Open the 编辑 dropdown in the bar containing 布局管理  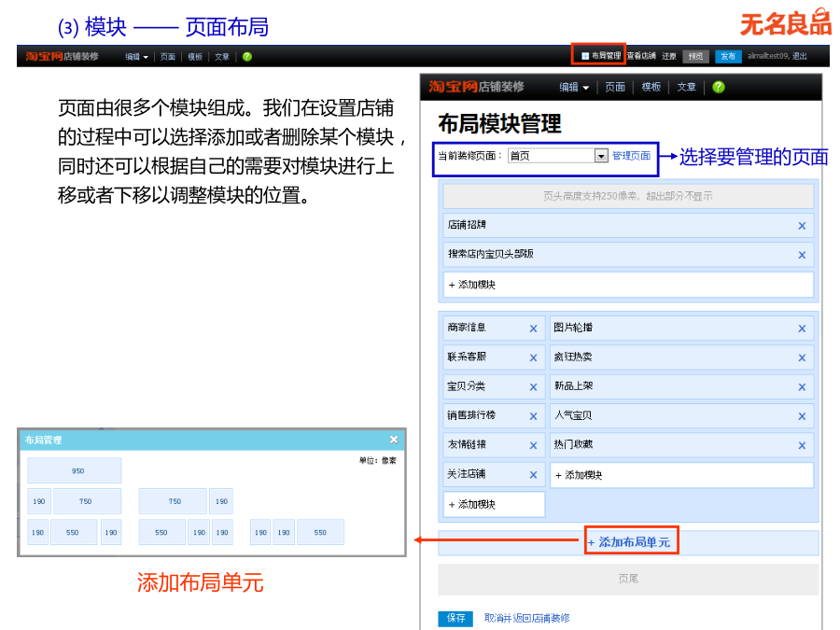tap(136, 57)
